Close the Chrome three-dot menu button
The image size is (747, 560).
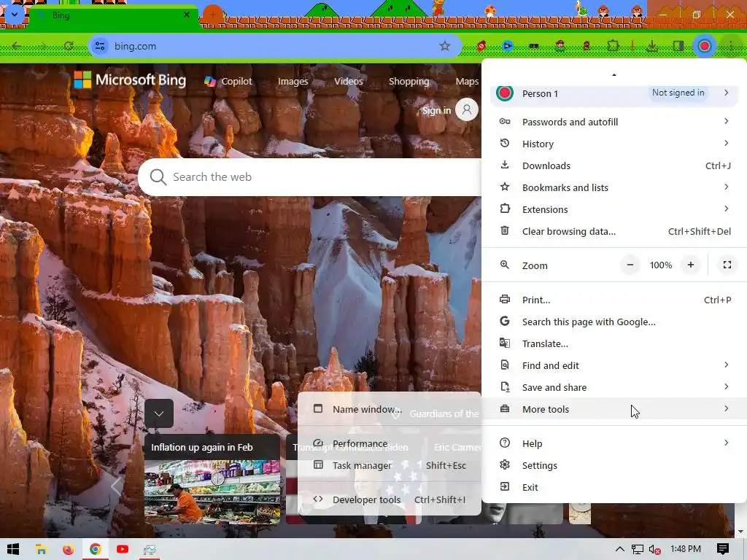[731, 46]
